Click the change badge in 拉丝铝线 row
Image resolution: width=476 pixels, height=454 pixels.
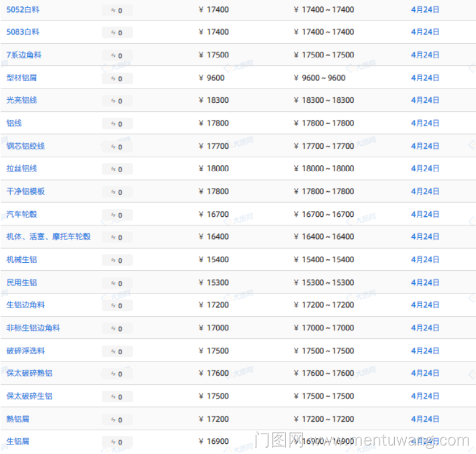[117, 169]
